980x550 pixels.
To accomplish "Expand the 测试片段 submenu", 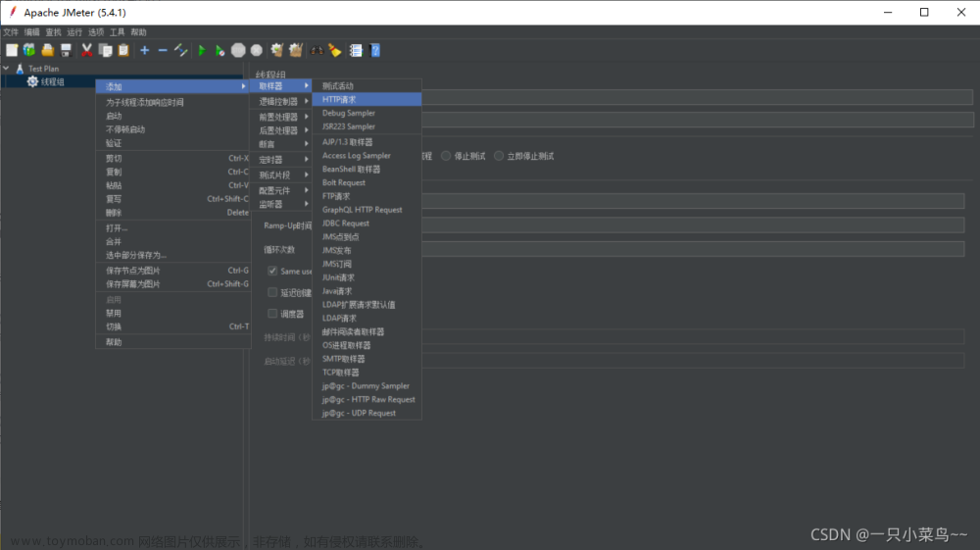I will click(281, 175).
